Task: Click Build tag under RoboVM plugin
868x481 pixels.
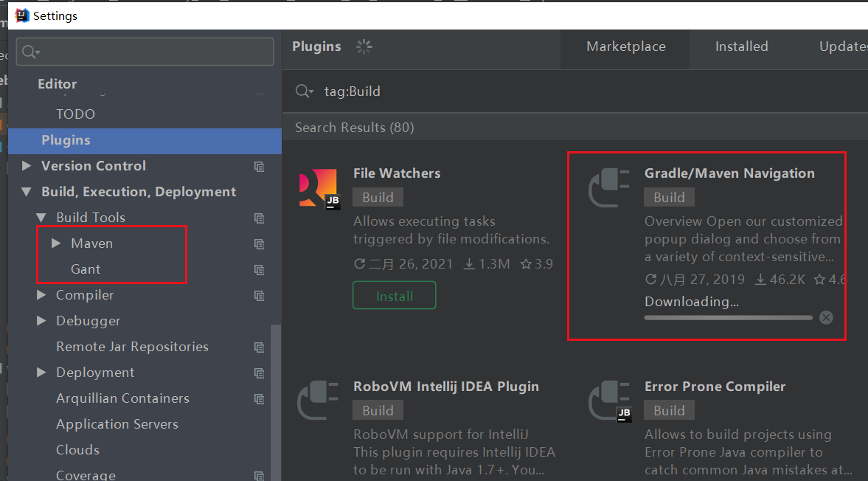Action: 378,411
